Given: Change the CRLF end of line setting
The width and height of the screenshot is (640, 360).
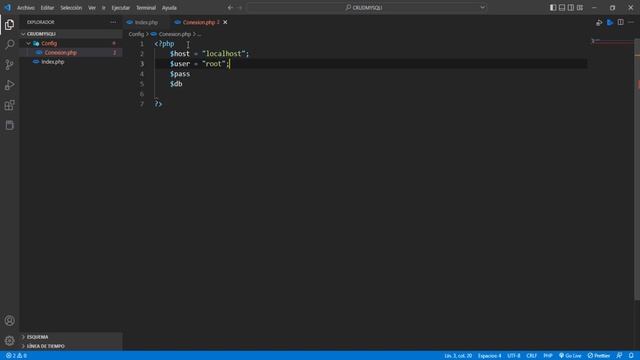Looking at the screenshot, I should click(x=531, y=356).
